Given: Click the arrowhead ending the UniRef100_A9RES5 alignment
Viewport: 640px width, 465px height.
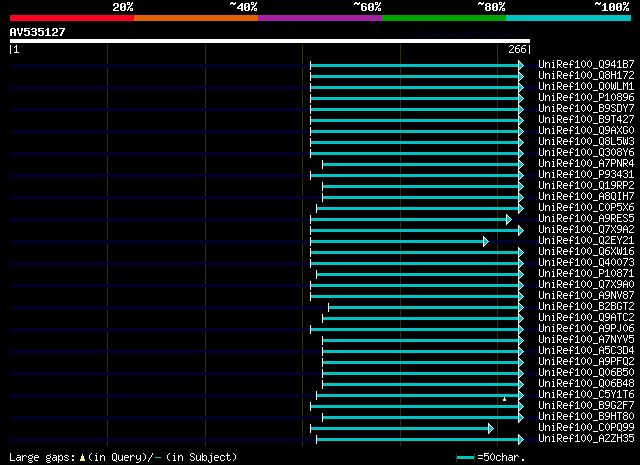Looking at the screenshot, I should [x=509, y=220].
